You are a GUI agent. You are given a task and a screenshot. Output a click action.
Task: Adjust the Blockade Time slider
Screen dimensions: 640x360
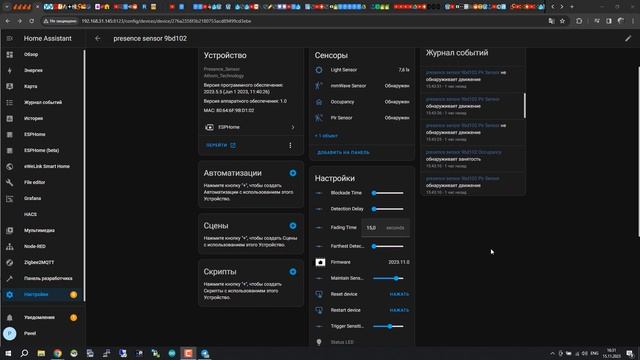(x=388, y=193)
